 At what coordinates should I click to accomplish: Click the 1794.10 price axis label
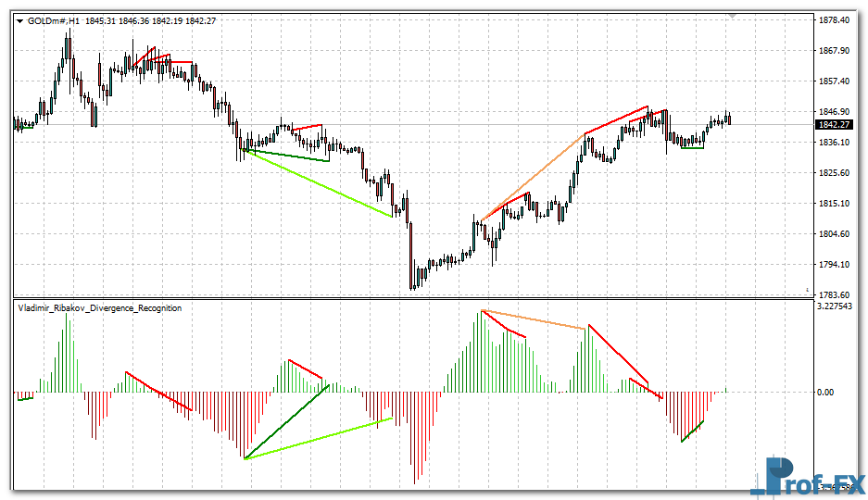pyautogui.click(x=835, y=265)
